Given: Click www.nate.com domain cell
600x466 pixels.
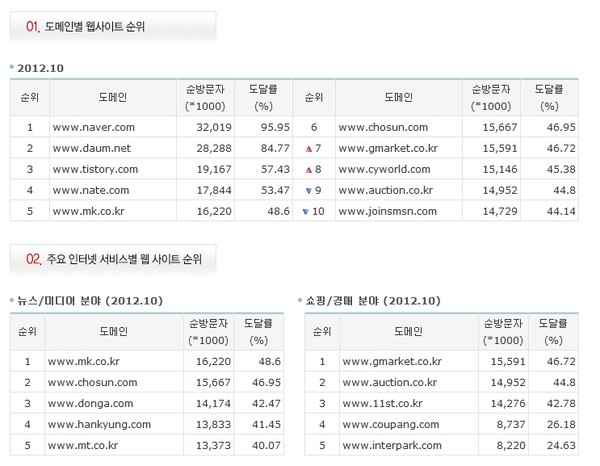Looking at the screenshot, I should pos(91,190).
